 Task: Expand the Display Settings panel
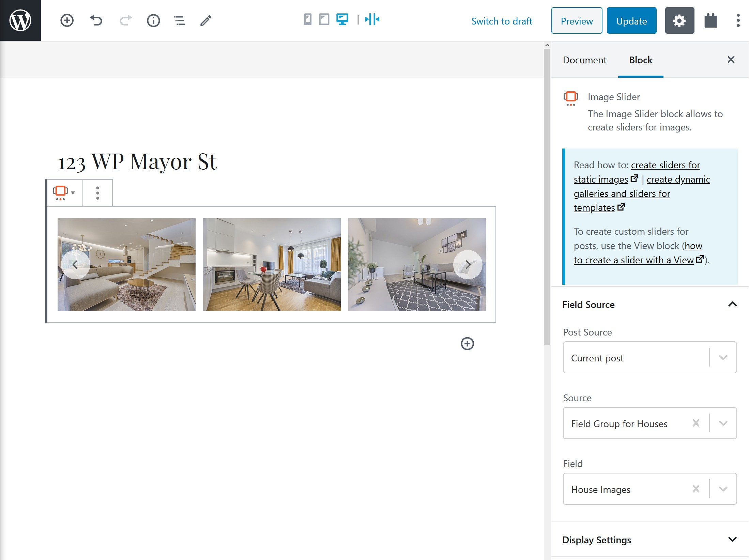click(x=650, y=540)
